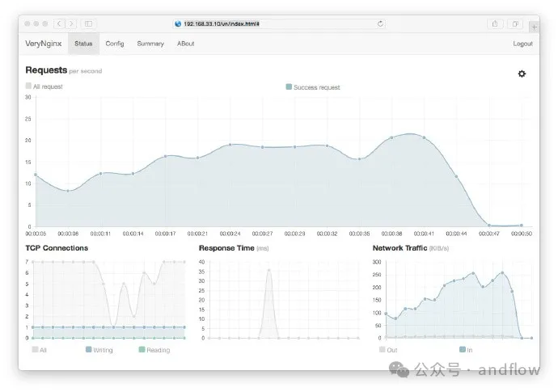Toggle the In series in Network Traffic
This screenshot has height=392, width=558.
click(467, 350)
